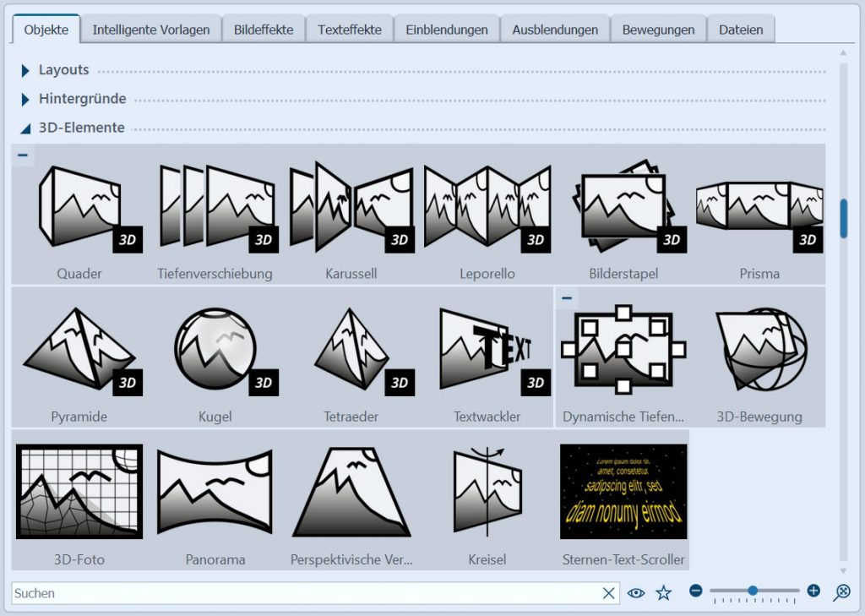This screenshot has height=616, width=865.
Task: Expand the Layouts section
Action: click(x=26, y=70)
